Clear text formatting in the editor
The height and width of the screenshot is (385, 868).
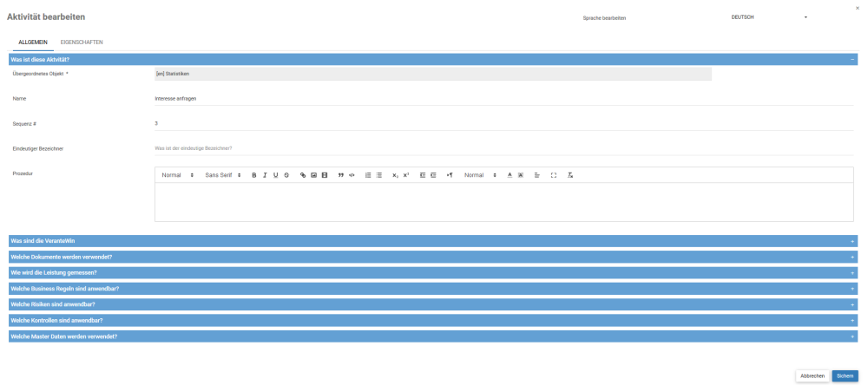(x=570, y=175)
